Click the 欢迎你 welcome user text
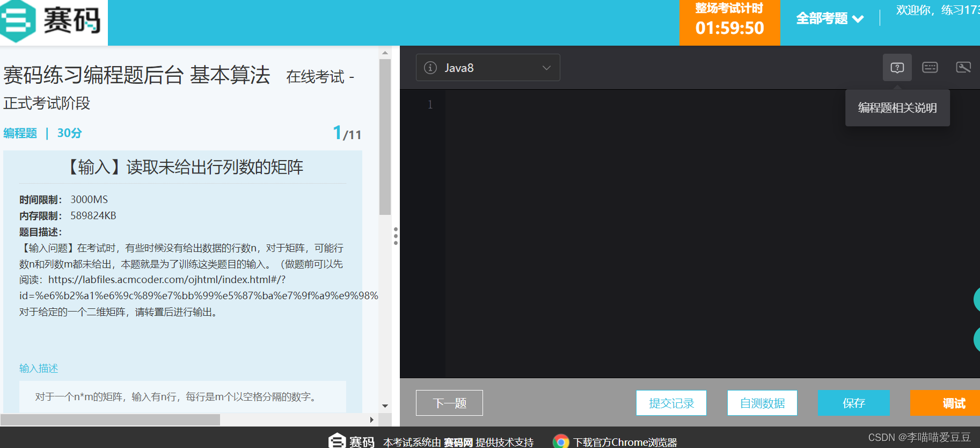 coord(938,10)
